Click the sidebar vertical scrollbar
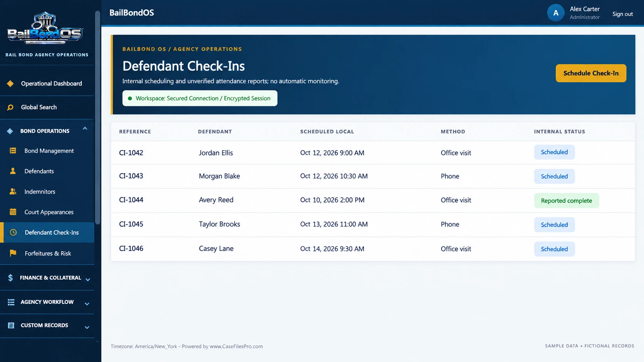The image size is (644, 362). [97, 117]
